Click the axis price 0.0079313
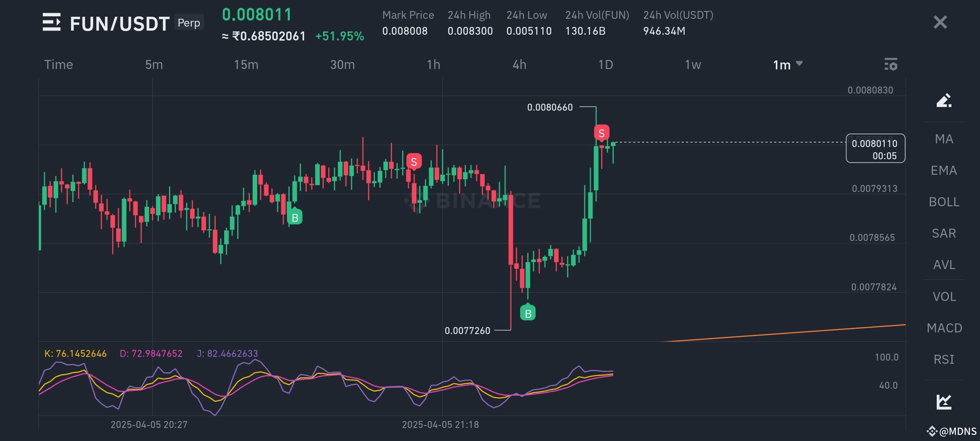The image size is (980, 441). pyautogui.click(x=874, y=189)
